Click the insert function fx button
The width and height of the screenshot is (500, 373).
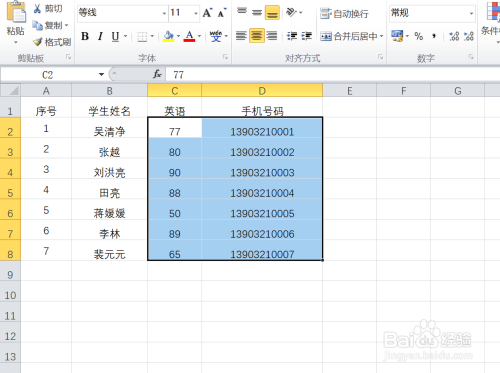coord(157,74)
